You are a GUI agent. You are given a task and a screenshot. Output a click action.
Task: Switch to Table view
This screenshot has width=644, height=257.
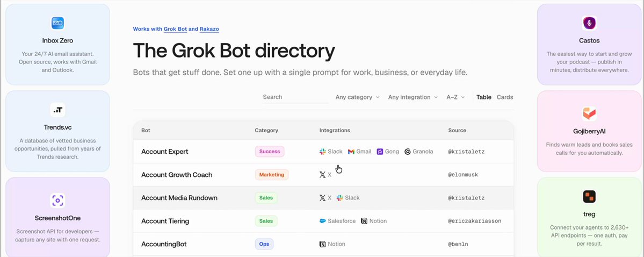[x=484, y=97]
